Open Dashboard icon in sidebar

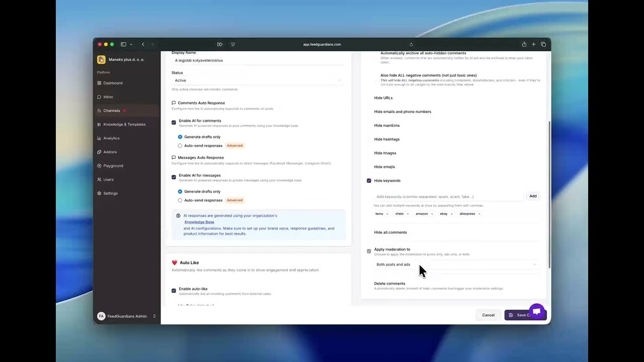tap(99, 83)
